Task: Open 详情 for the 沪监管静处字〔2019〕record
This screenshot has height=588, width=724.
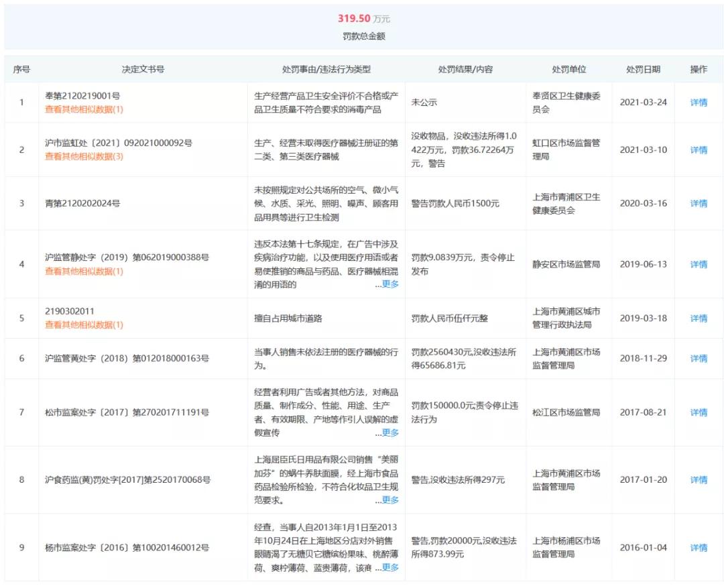Action: [x=698, y=263]
